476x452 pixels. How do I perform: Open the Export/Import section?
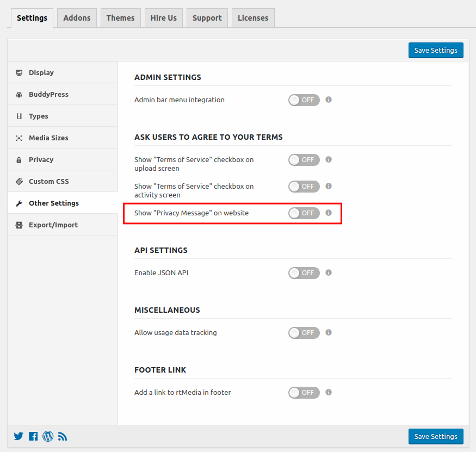(20, 224)
